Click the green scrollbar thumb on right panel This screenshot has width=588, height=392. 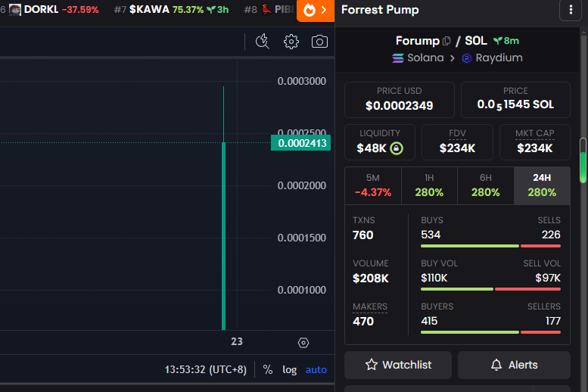(583, 160)
